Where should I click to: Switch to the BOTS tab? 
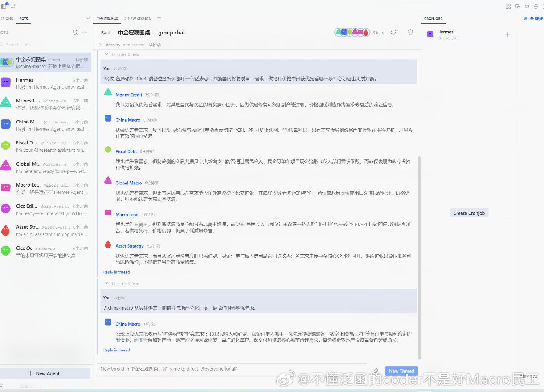tap(24, 19)
